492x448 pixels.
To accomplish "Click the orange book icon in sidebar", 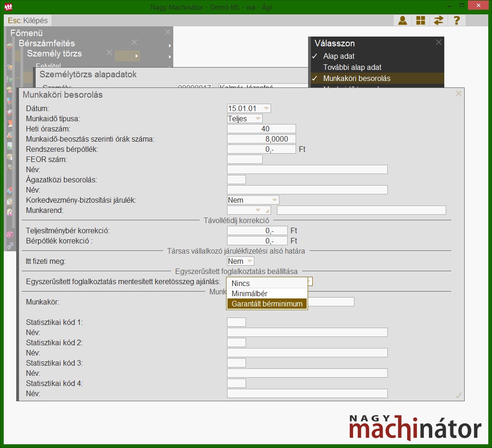I will point(10,124).
